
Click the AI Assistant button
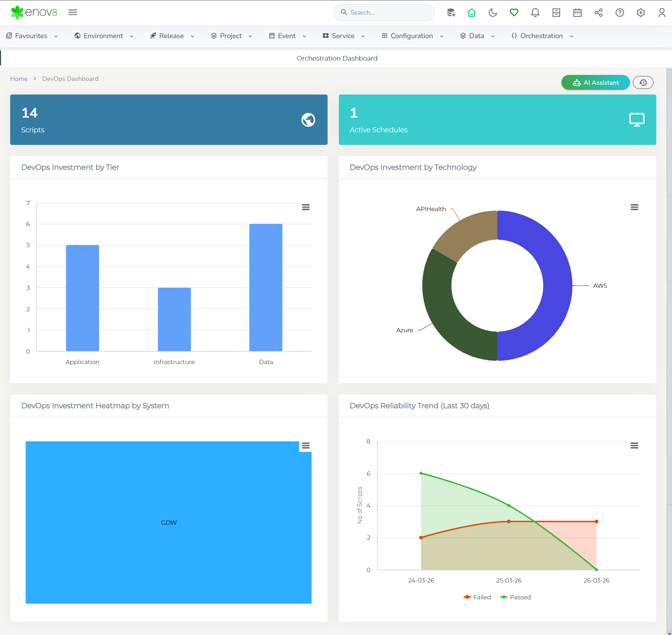595,83
